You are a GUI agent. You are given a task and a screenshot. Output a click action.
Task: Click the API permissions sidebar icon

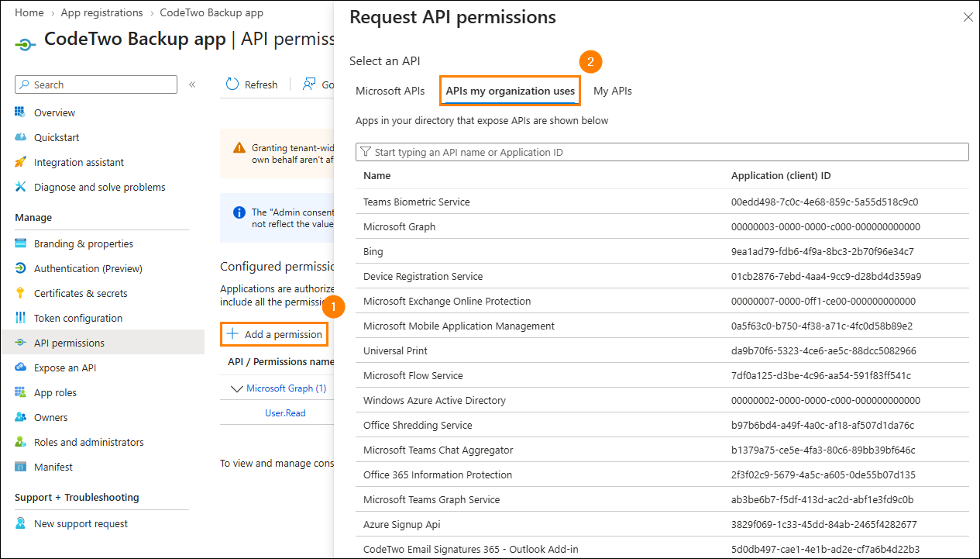point(20,343)
